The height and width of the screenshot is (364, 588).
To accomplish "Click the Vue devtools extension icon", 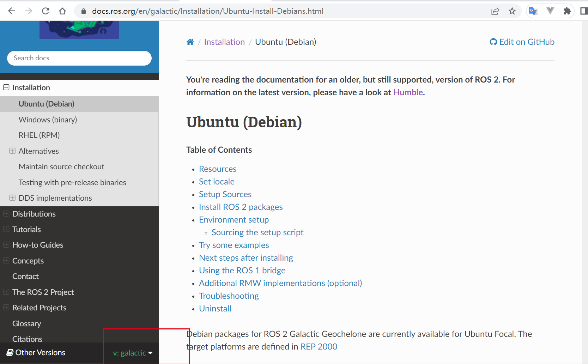I will click(x=550, y=11).
